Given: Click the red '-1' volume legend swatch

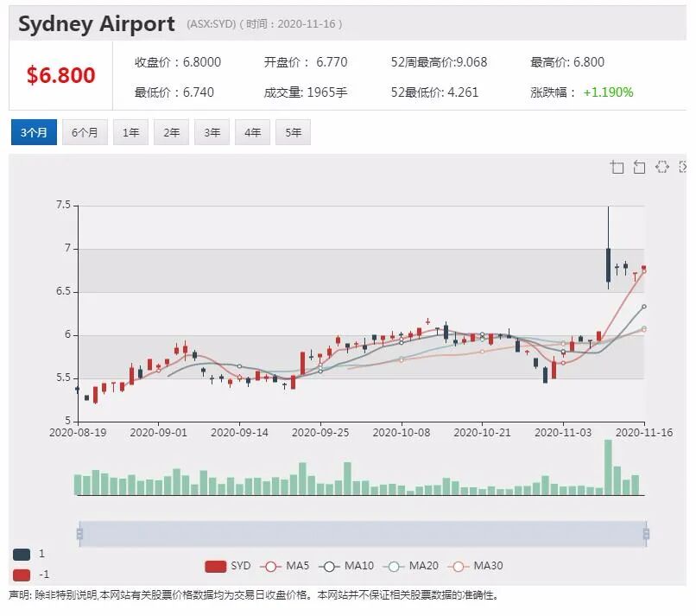Looking at the screenshot, I should coord(22,575).
